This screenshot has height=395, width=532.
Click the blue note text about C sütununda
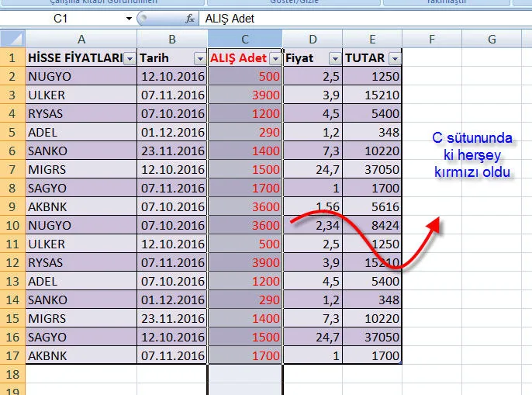click(472, 155)
